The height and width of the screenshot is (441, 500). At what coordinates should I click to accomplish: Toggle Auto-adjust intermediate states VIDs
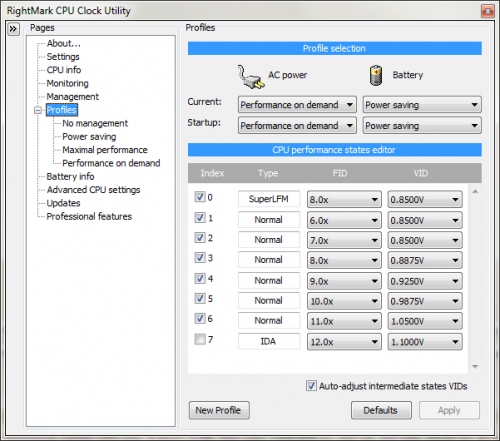(x=311, y=386)
